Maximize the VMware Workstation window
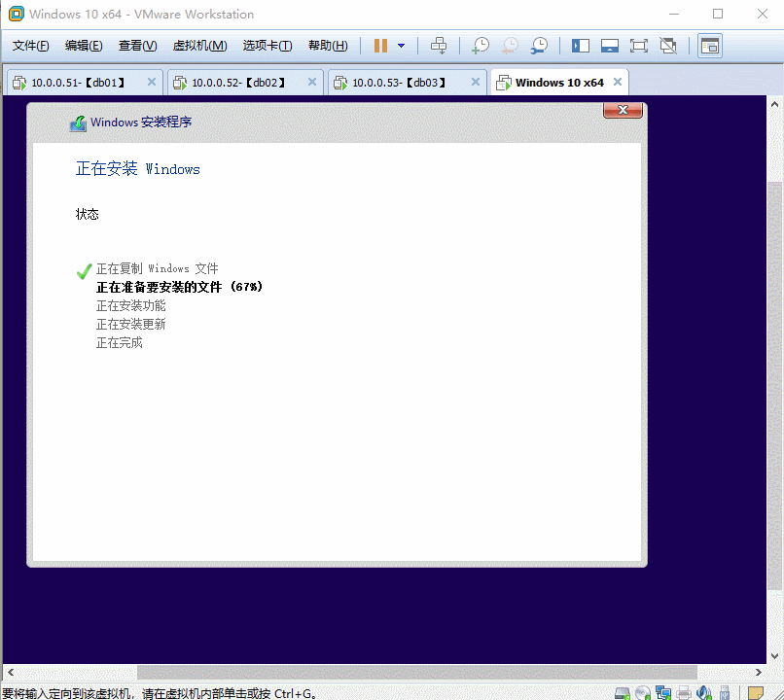 tap(718, 14)
